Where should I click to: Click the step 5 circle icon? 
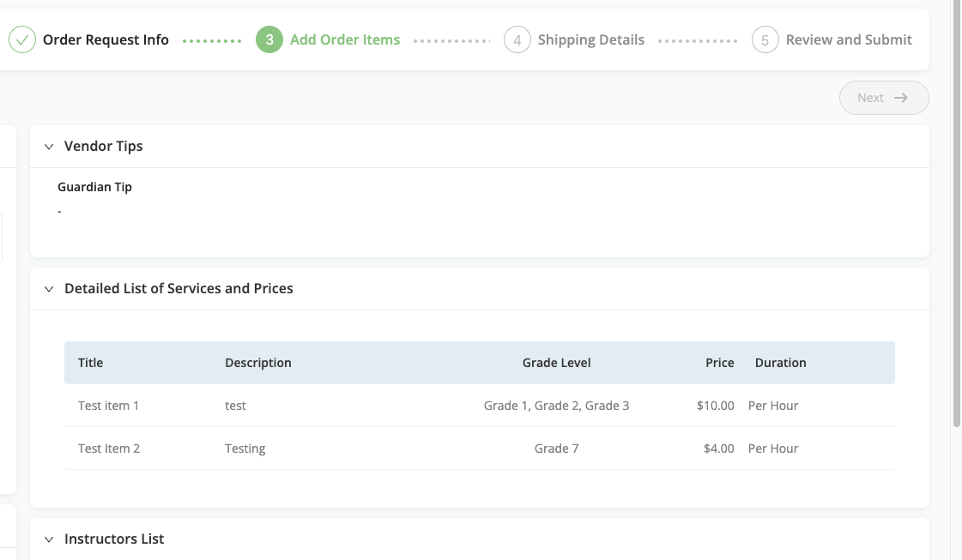[x=765, y=39]
